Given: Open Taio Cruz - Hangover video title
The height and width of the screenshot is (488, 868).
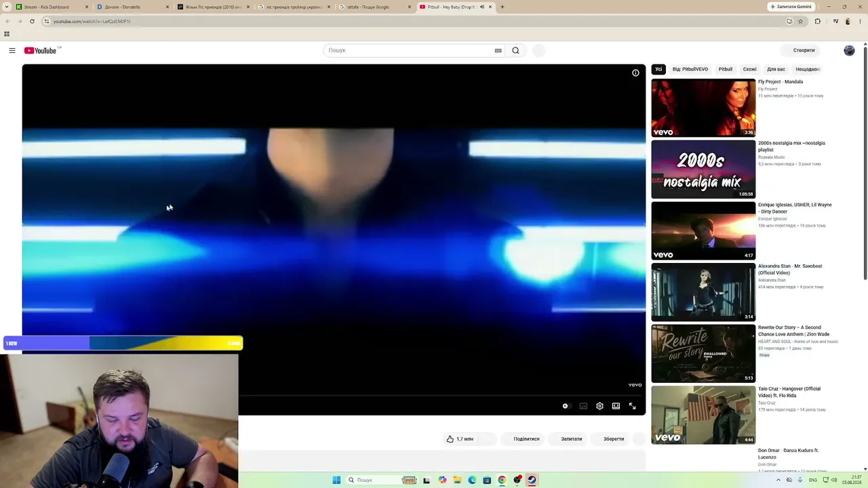Looking at the screenshot, I should coord(789,392).
